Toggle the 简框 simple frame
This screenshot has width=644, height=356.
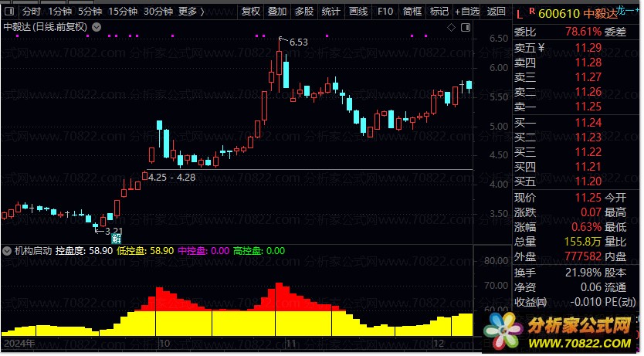(412, 12)
